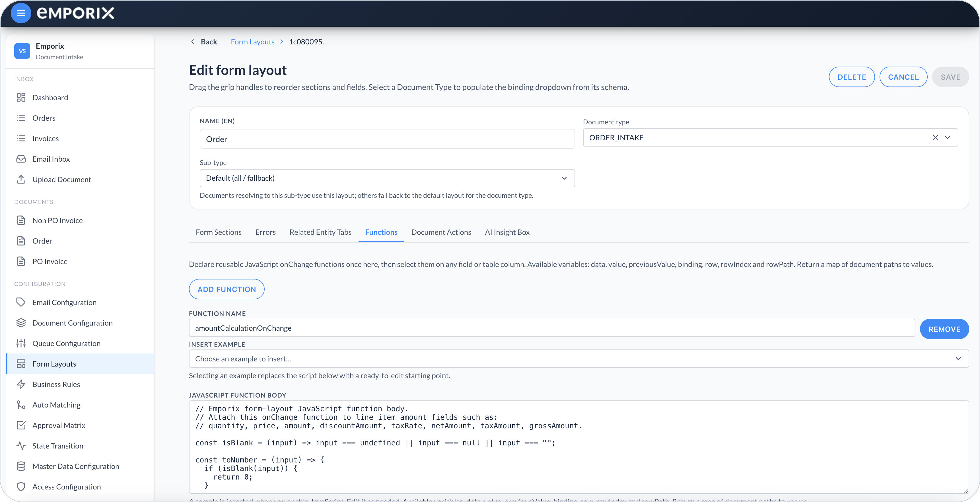Open Invoices in the sidebar
Viewport: 980px width, 502px height.
click(80, 139)
